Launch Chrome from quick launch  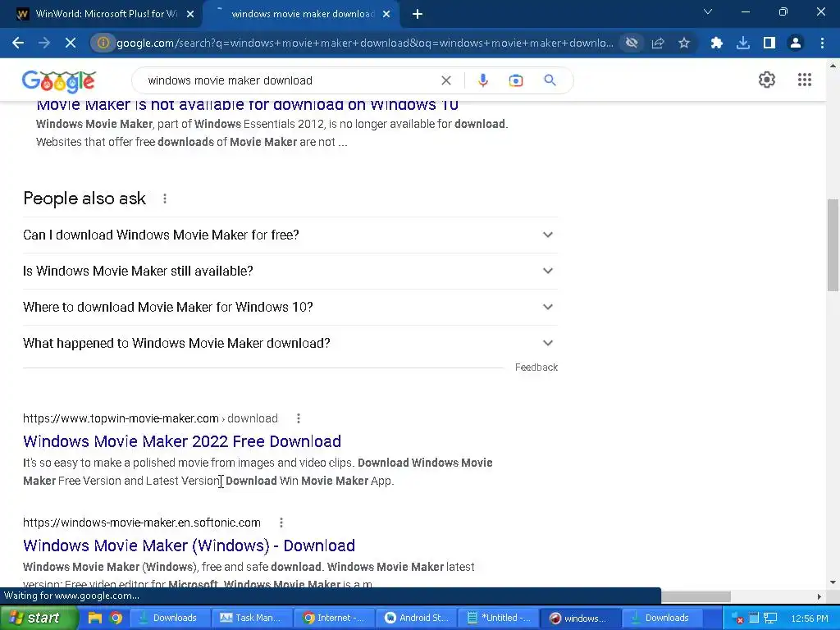pyautogui.click(x=116, y=619)
